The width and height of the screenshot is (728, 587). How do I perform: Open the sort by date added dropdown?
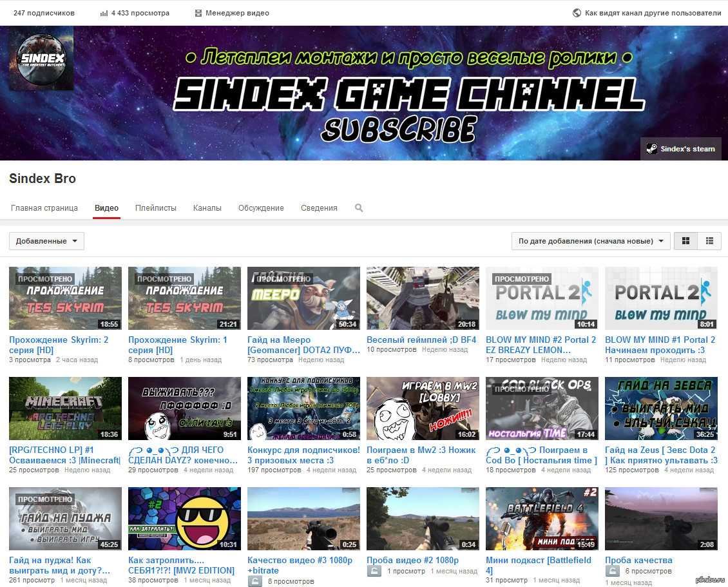click(x=590, y=241)
